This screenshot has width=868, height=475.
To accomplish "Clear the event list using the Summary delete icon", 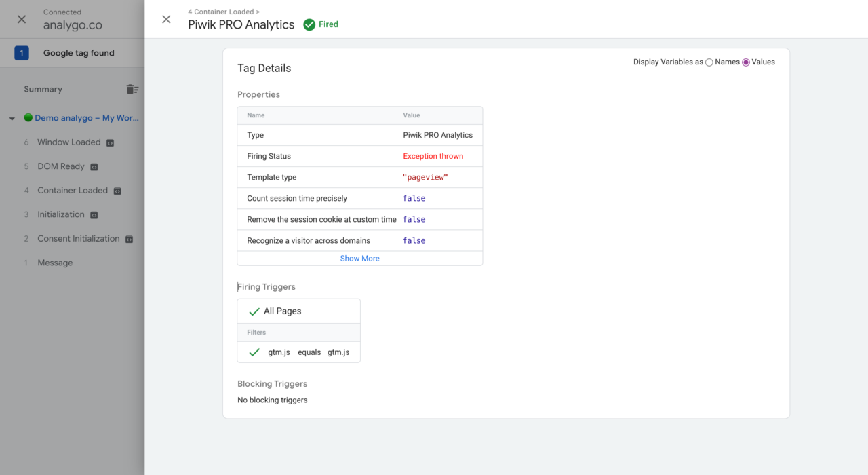I will (132, 89).
